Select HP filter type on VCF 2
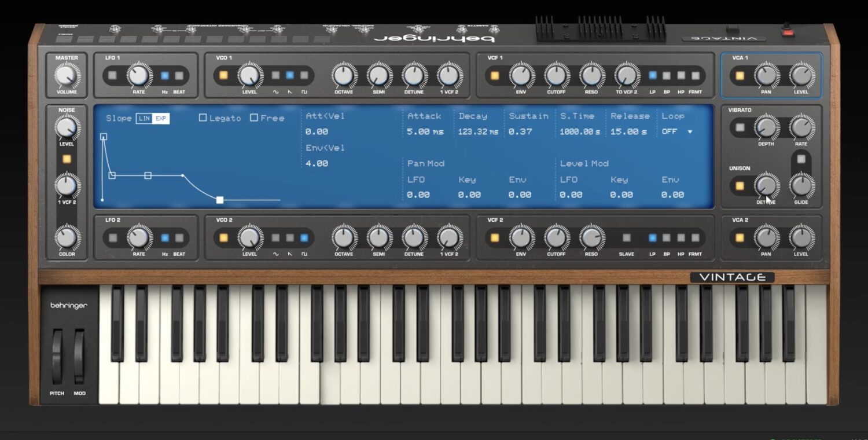This screenshot has width=868, height=440. click(x=681, y=237)
